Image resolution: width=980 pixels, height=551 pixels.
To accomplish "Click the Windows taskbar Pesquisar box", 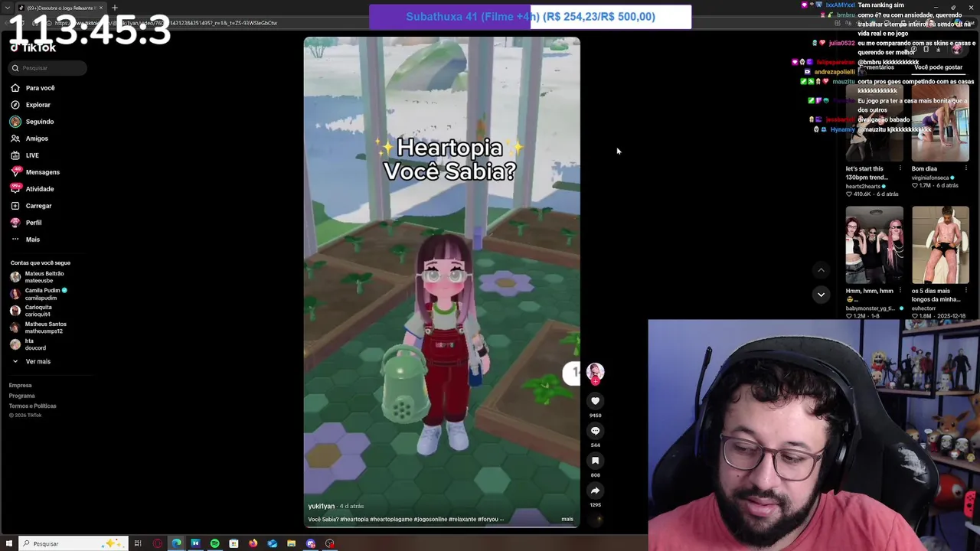I will coord(73,543).
